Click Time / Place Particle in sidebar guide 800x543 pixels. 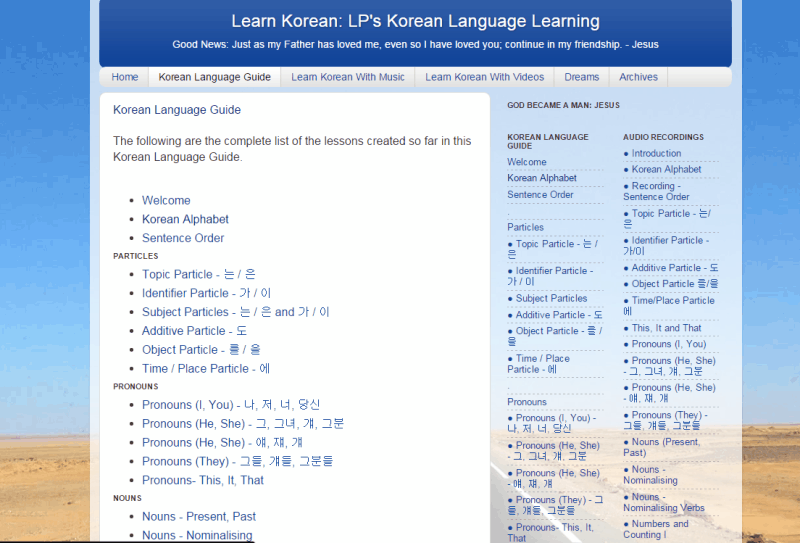pos(538,364)
